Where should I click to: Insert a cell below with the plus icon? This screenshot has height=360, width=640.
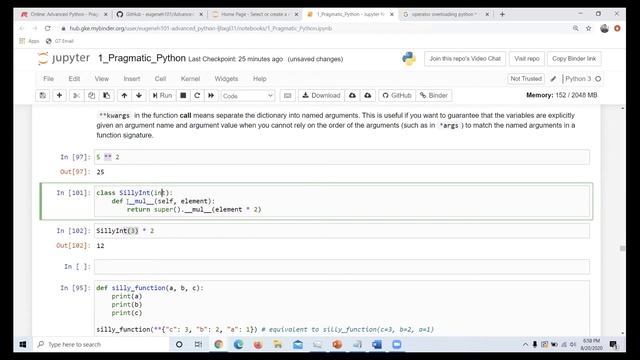click(59, 96)
